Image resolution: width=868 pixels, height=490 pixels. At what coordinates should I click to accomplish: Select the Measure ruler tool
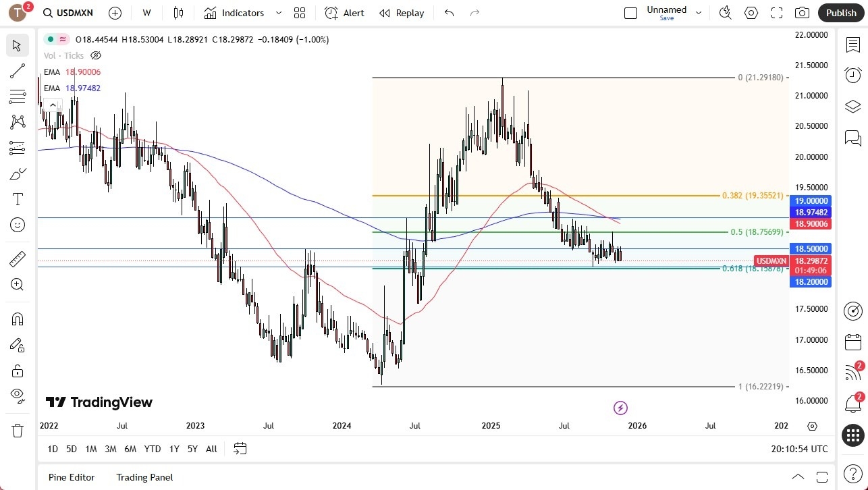pos(17,258)
